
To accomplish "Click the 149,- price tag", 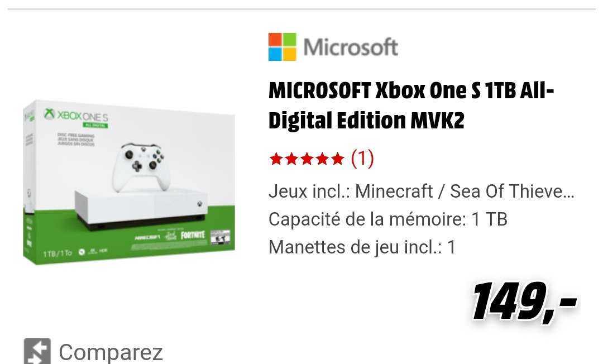I will 524,301.
